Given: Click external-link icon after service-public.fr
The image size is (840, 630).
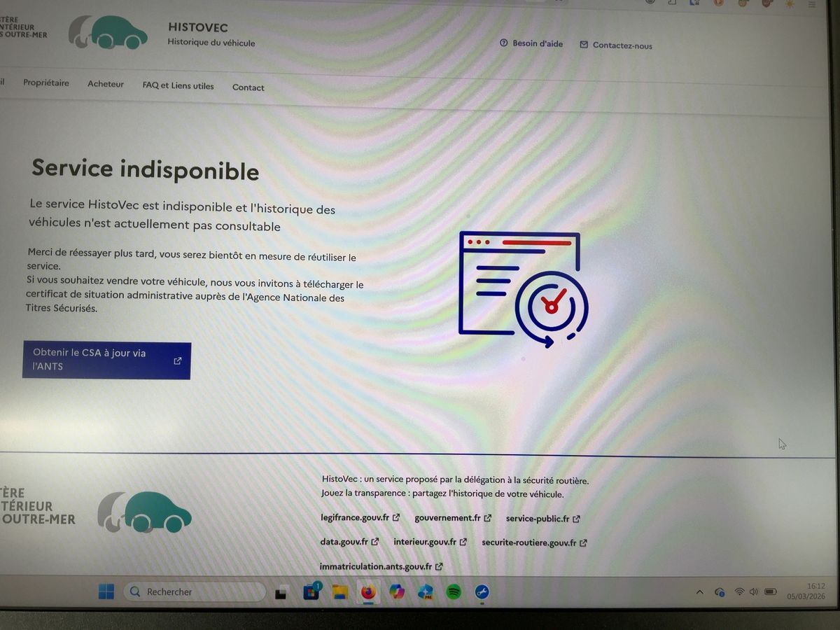Looking at the screenshot, I should (576, 519).
